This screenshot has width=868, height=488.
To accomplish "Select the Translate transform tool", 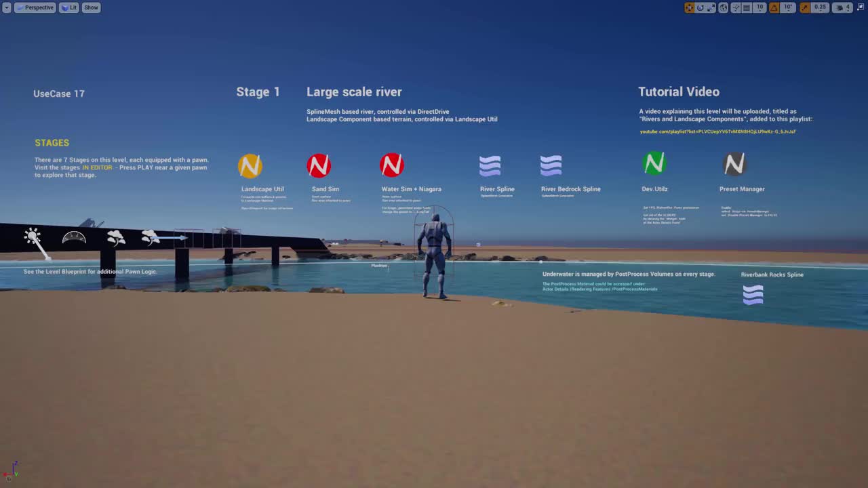I will (689, 7).
